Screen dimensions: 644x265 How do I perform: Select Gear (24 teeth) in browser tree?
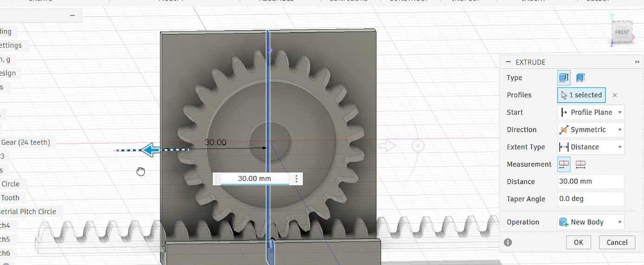(x=26, y=142)
